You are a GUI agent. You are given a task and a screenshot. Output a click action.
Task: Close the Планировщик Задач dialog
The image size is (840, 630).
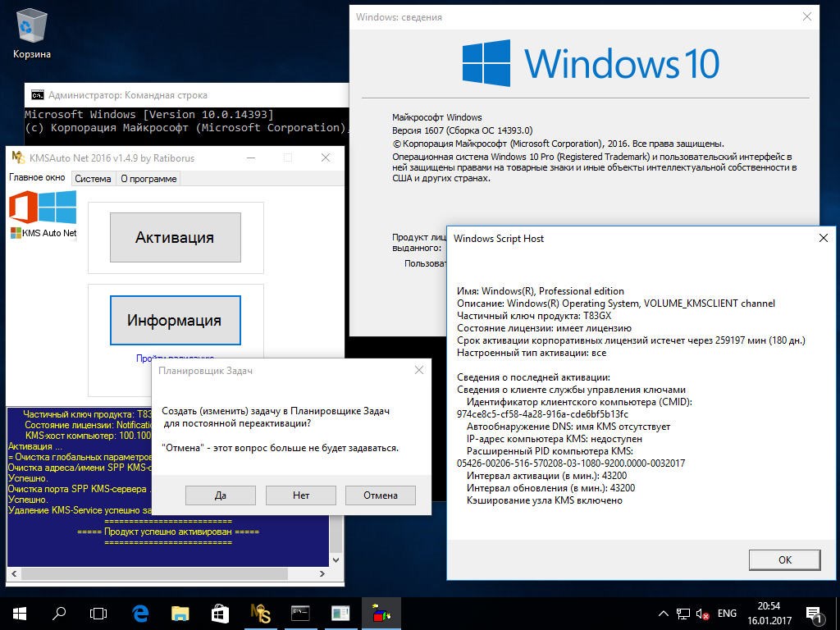419,370
